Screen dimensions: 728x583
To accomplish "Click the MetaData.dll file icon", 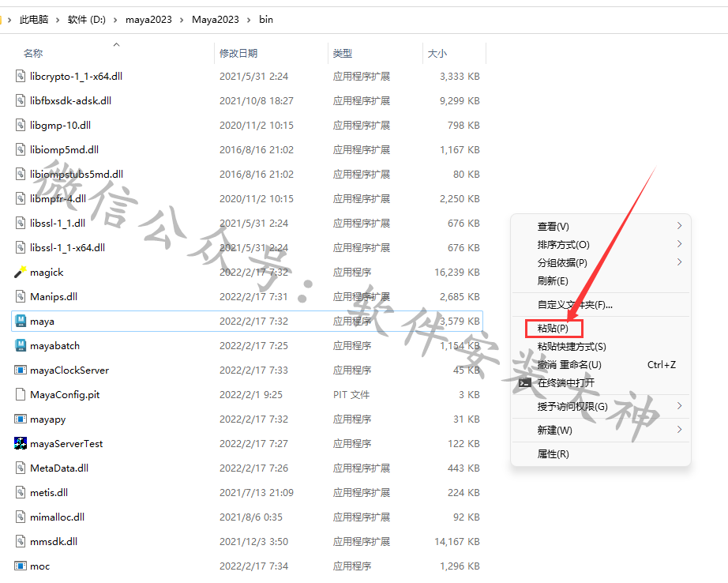I will click(x=21, y=468).
